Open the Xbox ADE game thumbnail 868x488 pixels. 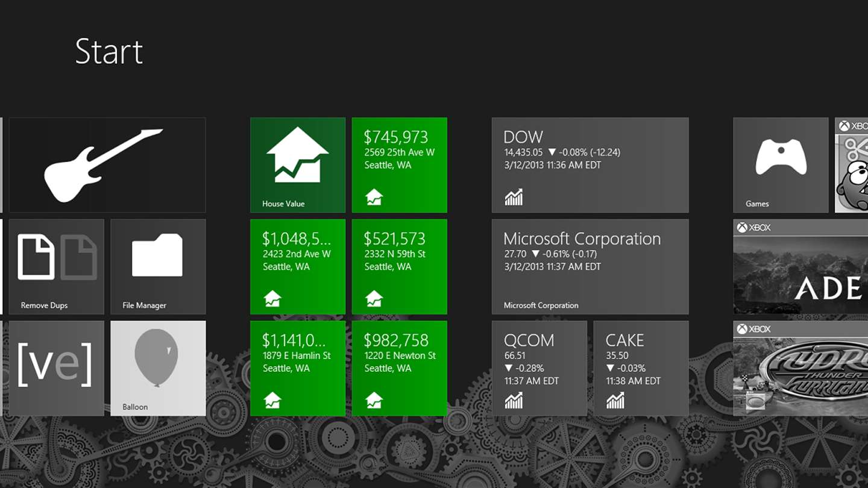pos(800,266)
